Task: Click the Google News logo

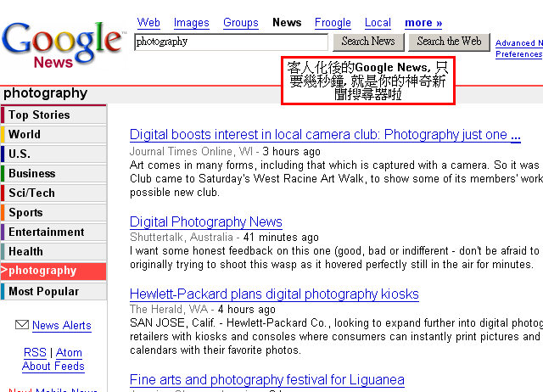Action: [64, 45]
